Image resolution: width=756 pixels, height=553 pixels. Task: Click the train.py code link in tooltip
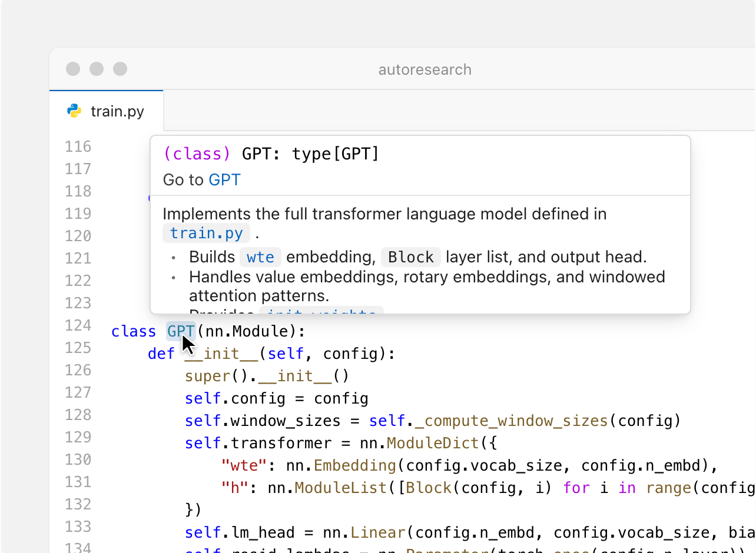tap(206, 233)
